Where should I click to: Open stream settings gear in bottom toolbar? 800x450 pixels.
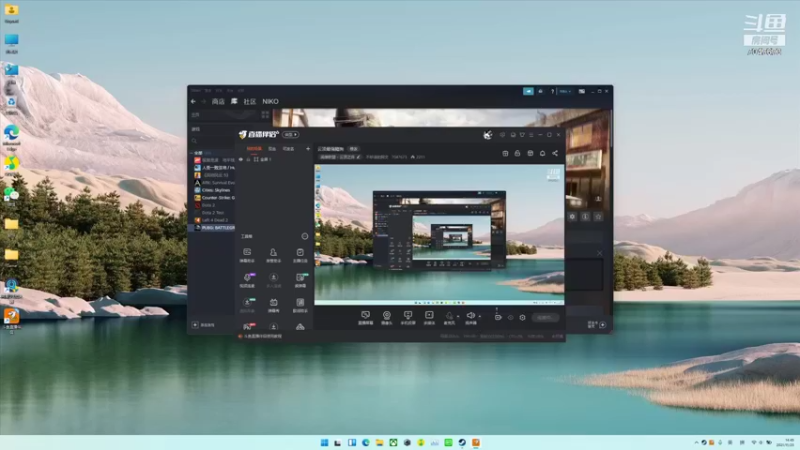tap(522, 317)
